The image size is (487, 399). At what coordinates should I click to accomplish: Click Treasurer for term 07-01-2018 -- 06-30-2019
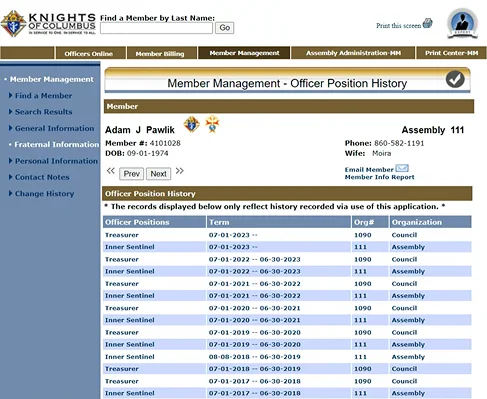[x=122, y=369]
